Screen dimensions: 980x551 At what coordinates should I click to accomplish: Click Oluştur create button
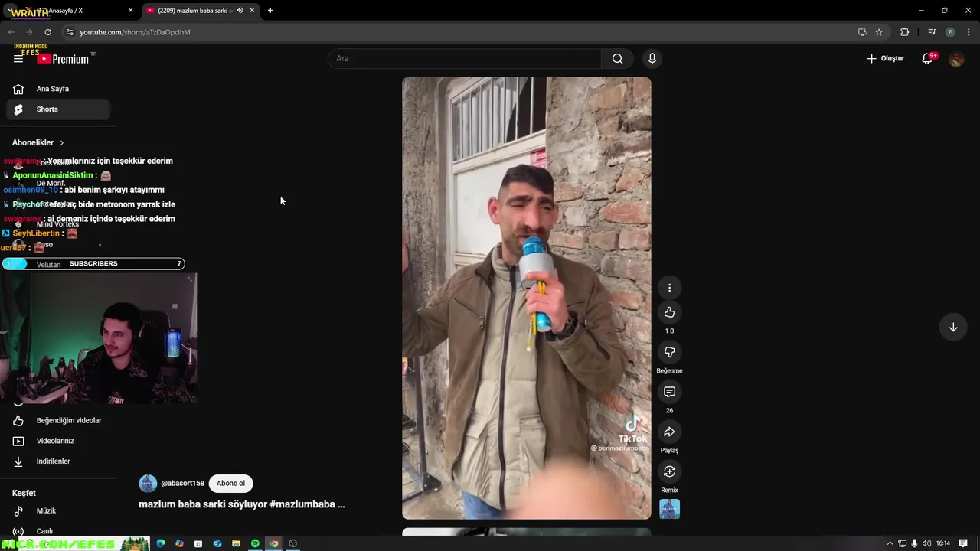[886, 59]
